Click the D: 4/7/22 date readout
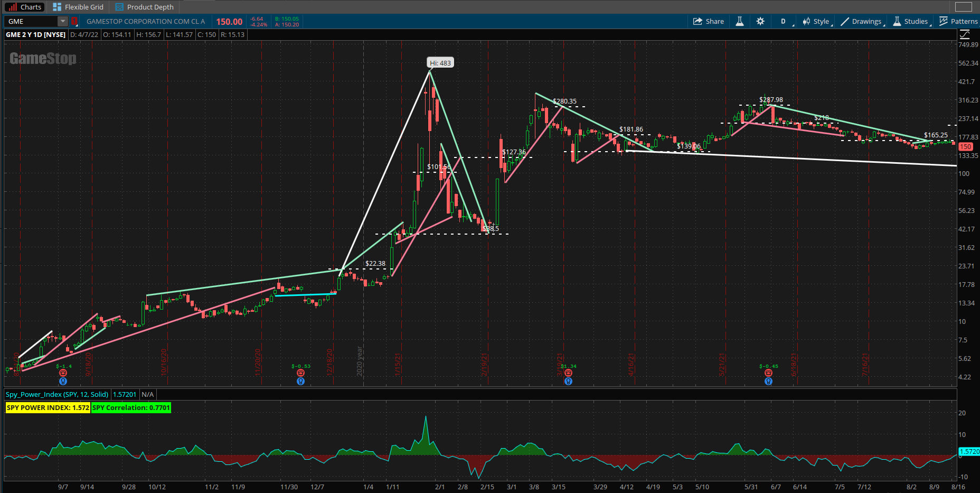This screenshot has width=980, height=493. tap(84, 34)
